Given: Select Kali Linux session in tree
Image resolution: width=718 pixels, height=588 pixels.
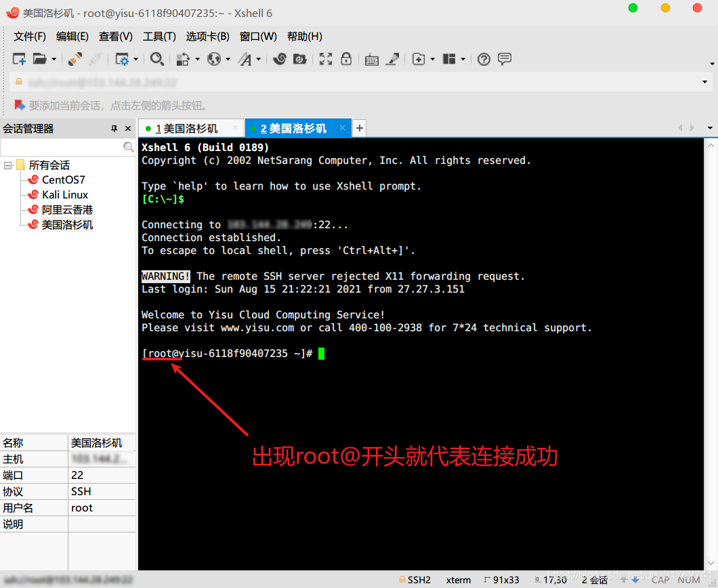Looking at the screenshot, I should point(64,195).
